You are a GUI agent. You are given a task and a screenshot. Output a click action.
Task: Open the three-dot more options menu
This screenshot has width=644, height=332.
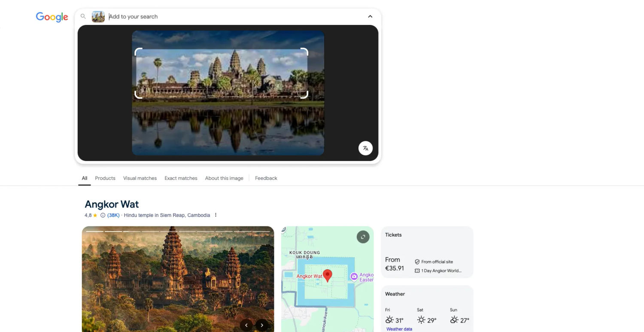pyautogui.click(x=216, y=215)
